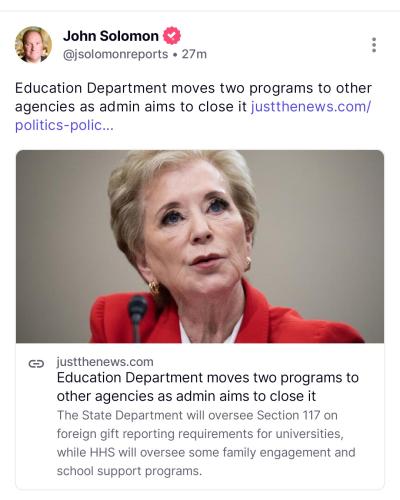This screenshot has height=500, width=400.
Task: Open John Solomon's profile picture
Action: click(x=33, y=45)
